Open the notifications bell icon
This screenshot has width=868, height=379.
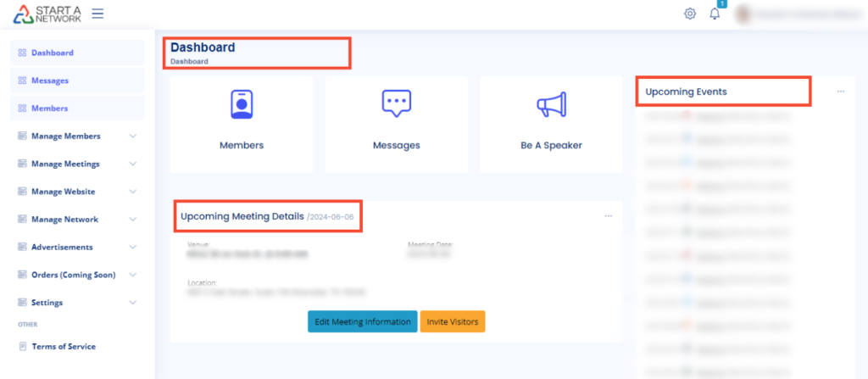pos(715,14)
